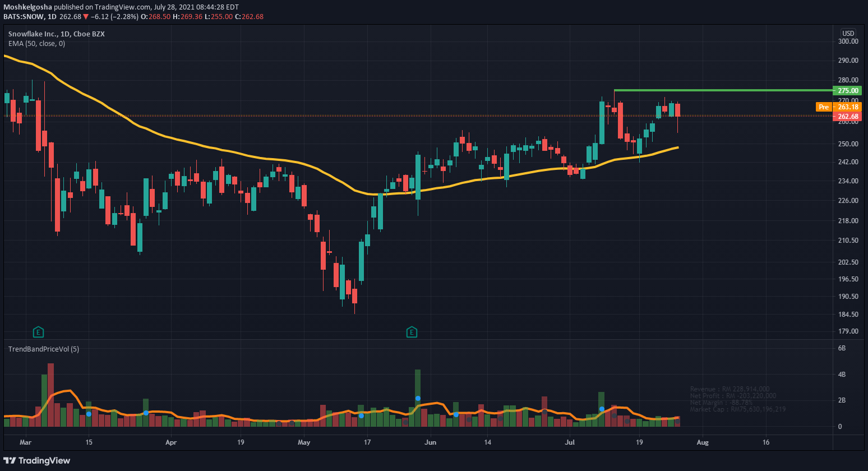The width and height of the screenshot is (868, 471).
Task: Click the Apr label on the time axis
Action: 171,442
